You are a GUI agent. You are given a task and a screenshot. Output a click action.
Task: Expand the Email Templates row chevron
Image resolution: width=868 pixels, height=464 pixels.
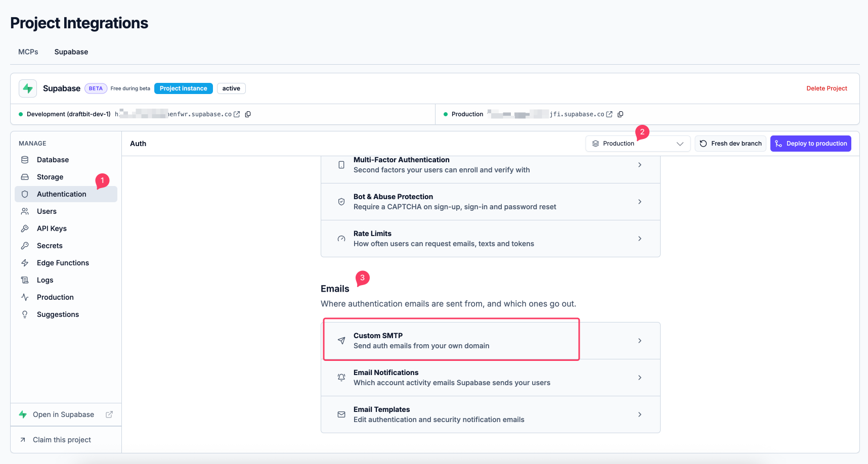click(x=640, y=414)
